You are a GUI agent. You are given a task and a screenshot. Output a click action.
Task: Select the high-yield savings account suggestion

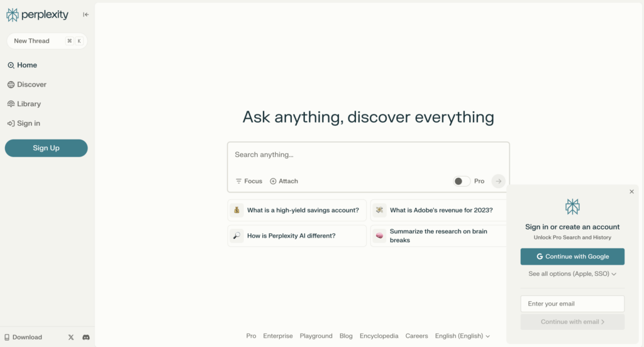click(x=297, y=210)
